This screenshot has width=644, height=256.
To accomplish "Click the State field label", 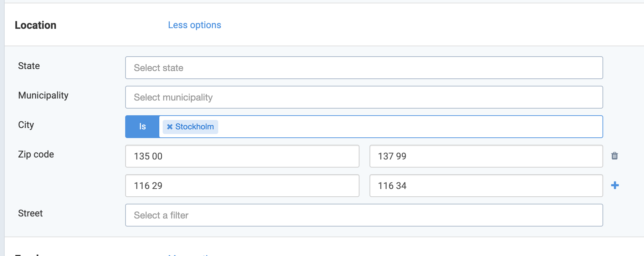I will (29, 66).
